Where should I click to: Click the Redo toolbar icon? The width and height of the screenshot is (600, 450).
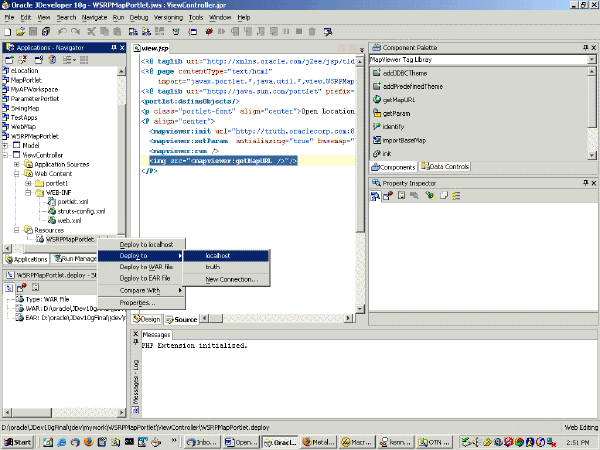coord(75,32)
